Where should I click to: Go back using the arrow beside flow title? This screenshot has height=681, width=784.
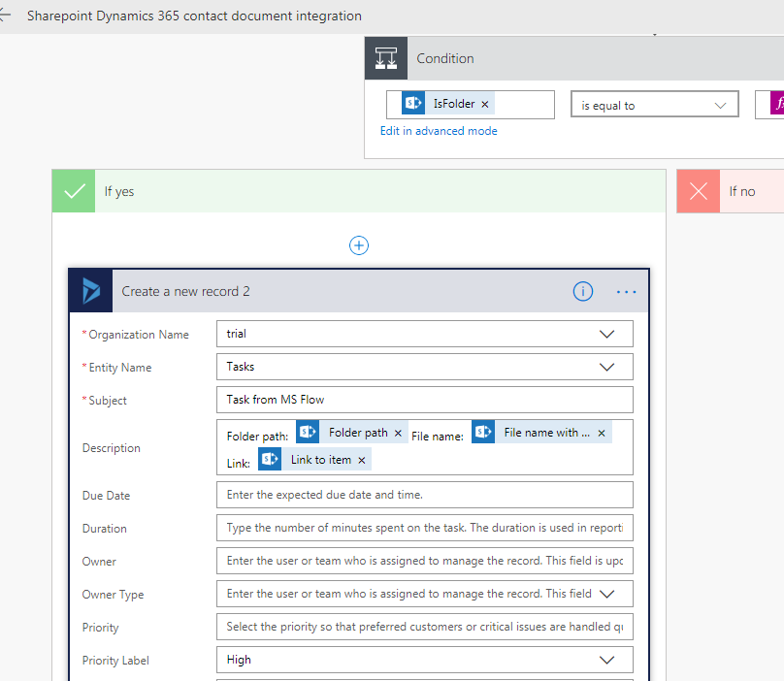5,16
